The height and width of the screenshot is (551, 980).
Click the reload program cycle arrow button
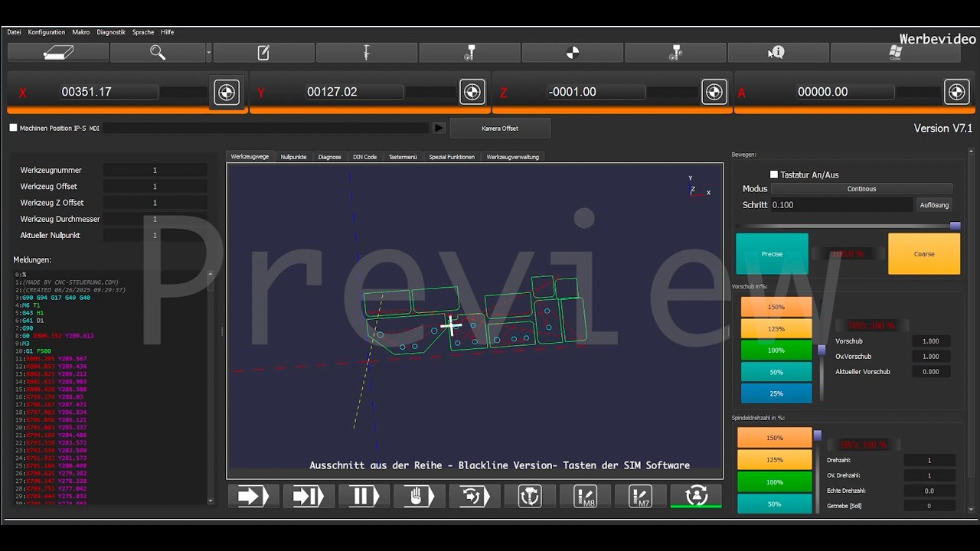tap(474, 496)
